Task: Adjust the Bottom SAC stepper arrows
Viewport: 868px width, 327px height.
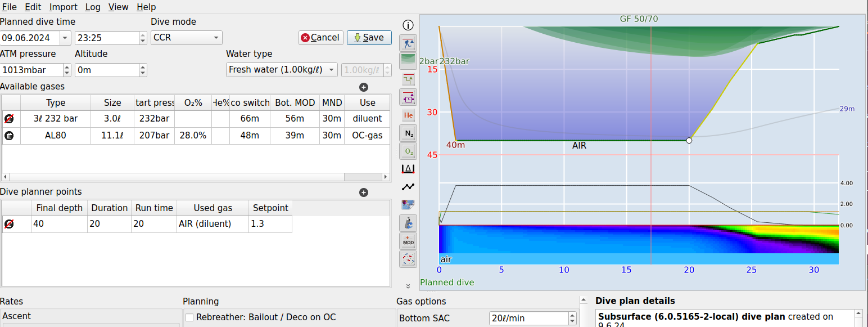Action: click(x=572, y=318)
